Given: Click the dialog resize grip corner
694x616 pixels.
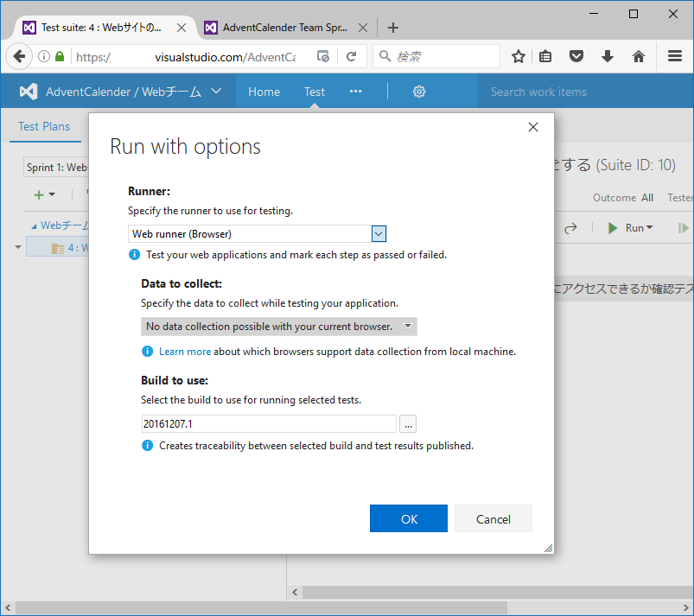Looking at the screenshot, I should coord(549,549).
